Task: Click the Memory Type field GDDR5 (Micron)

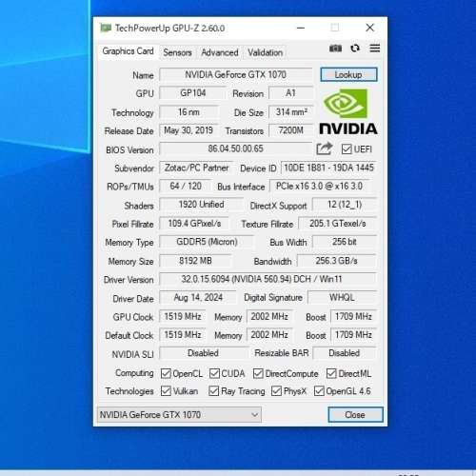Action: 207,242
